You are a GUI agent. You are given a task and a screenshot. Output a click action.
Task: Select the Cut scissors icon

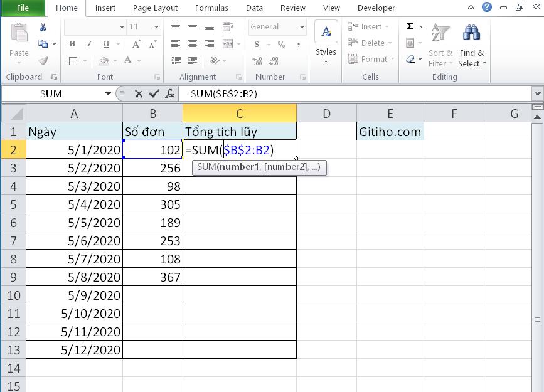pos(42,27)
